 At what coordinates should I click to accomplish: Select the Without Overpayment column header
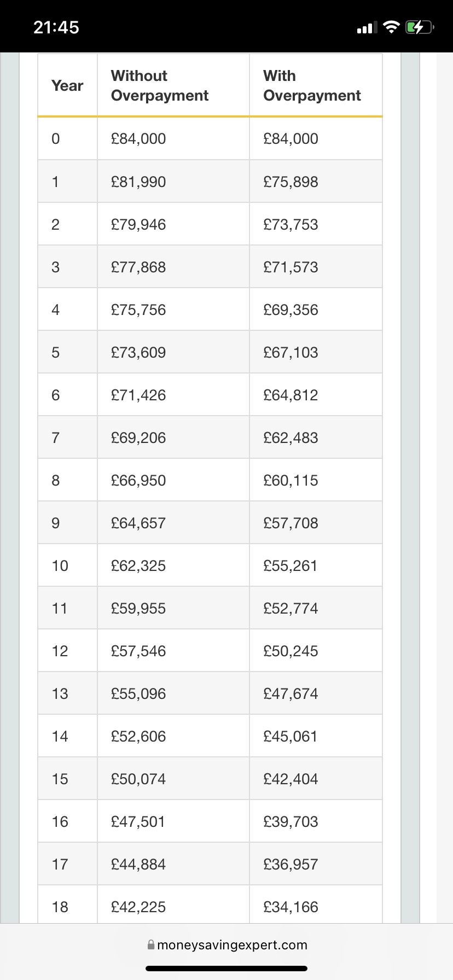point(160,86)
